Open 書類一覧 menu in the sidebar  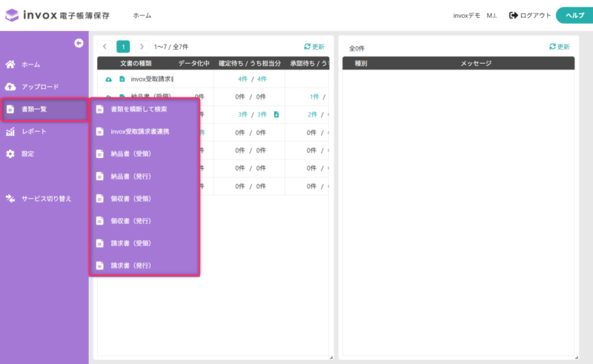[x=44, y=109]
